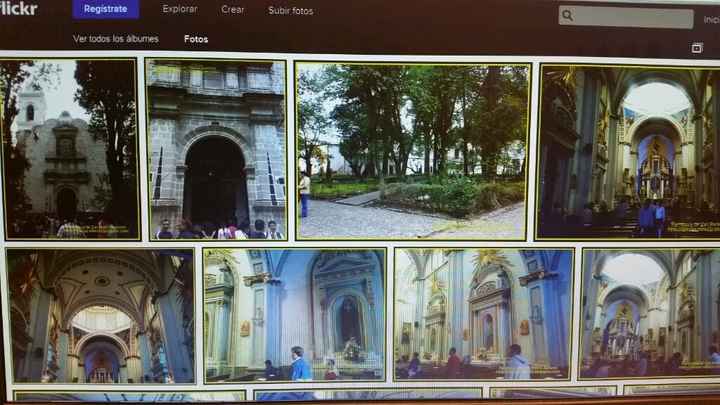Open the stone arched doorway photo
This screenshot has height=405, width=720.
[x=216, y=149]
